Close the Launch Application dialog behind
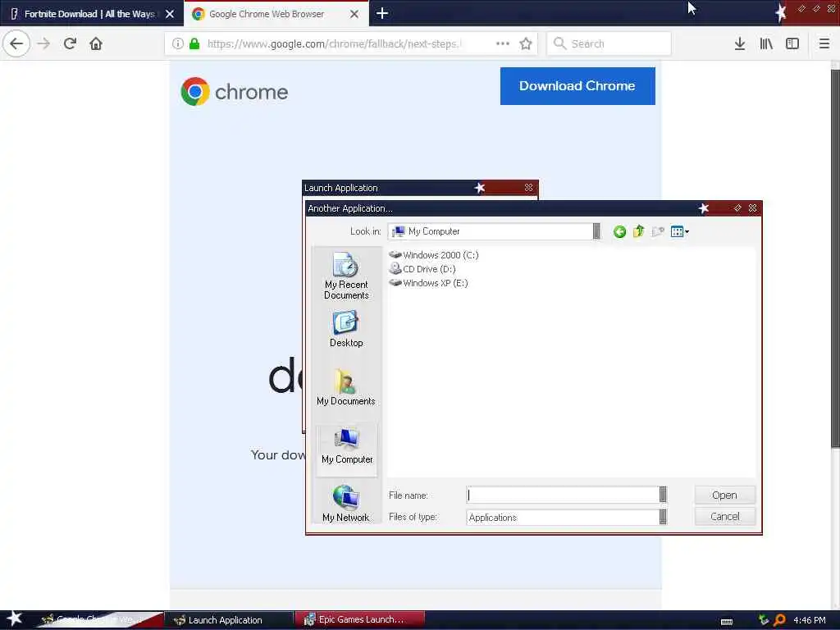Screen dimensions: 840x630 click(x=529, y=188)
